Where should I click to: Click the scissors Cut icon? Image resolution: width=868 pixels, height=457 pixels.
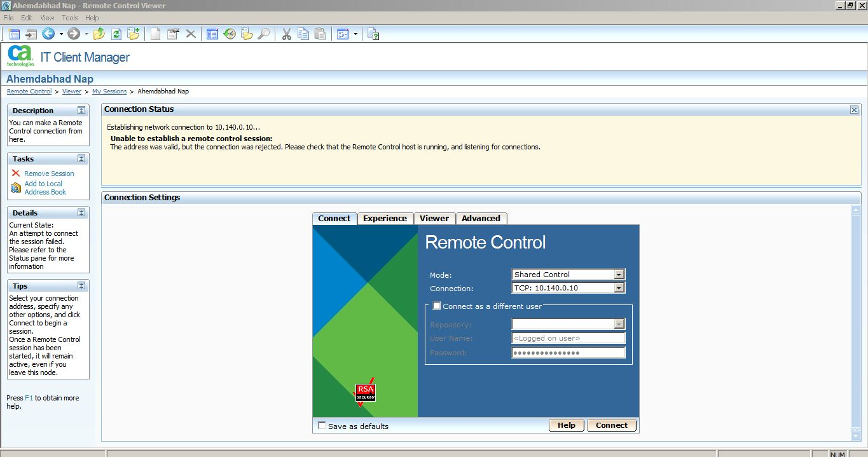286,34
